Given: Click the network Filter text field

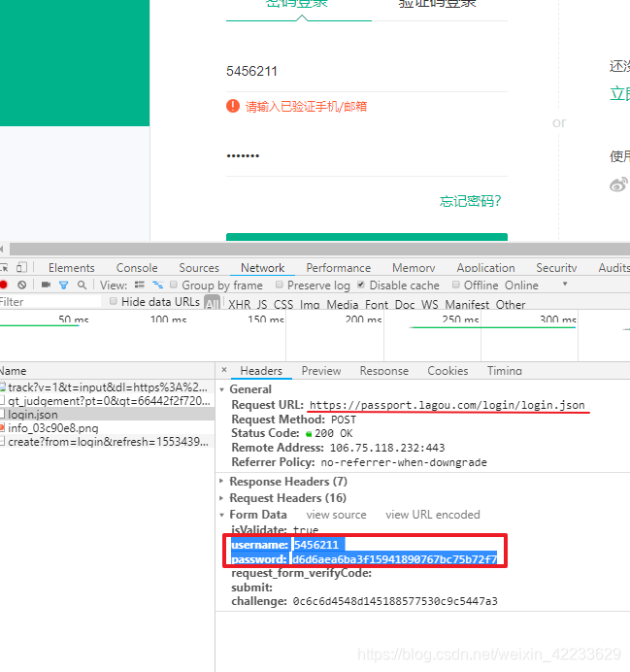Looking at the screenshot, I should [50, 302].
